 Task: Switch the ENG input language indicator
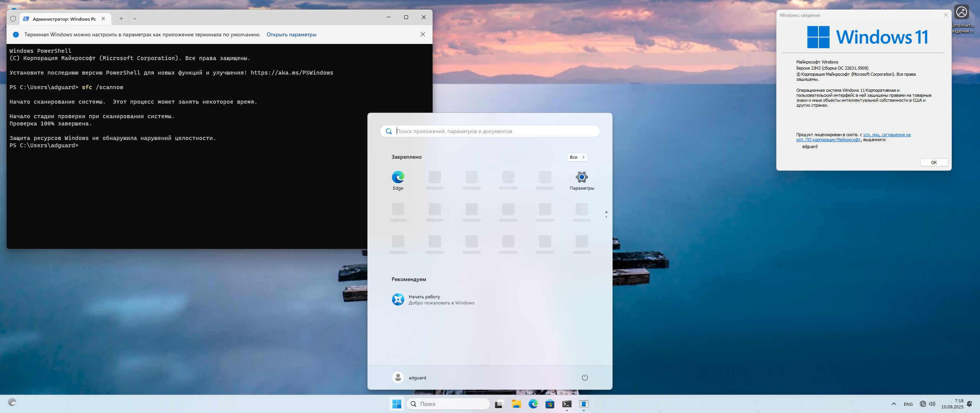pos(908,404)
